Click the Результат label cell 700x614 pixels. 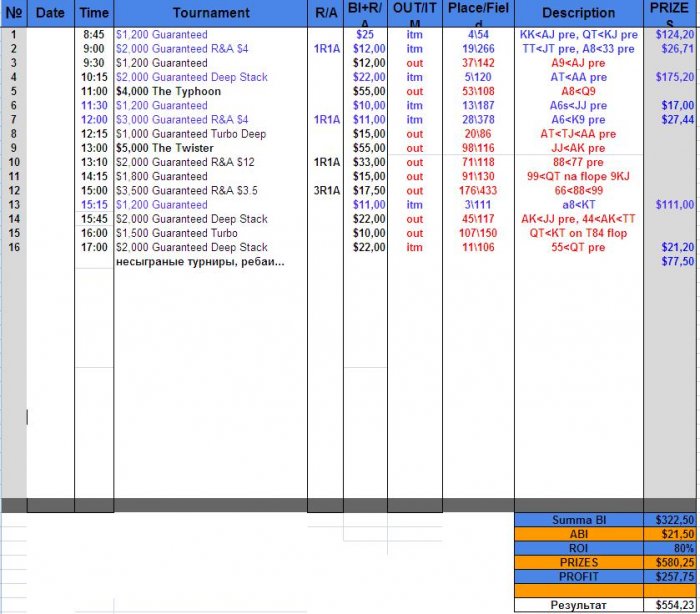point(579,605)
